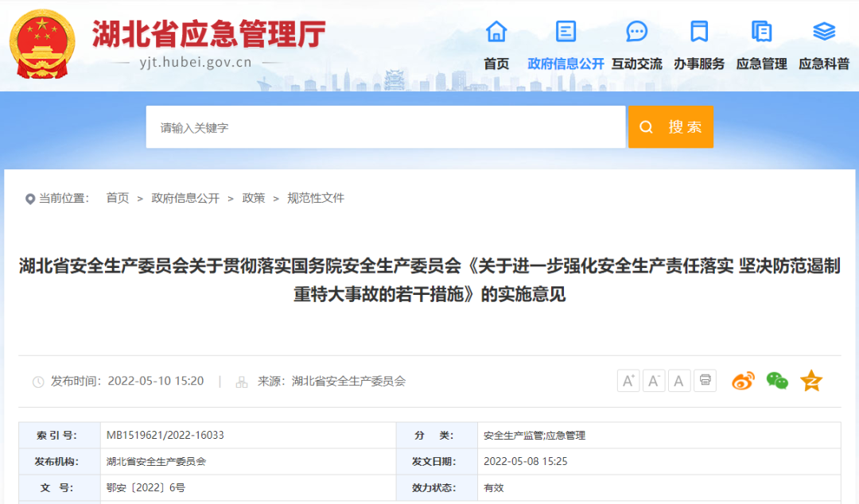Open the 应急管理 navigation menu label
This screenshot has width=859, height=504.
[x=761, y=64]
